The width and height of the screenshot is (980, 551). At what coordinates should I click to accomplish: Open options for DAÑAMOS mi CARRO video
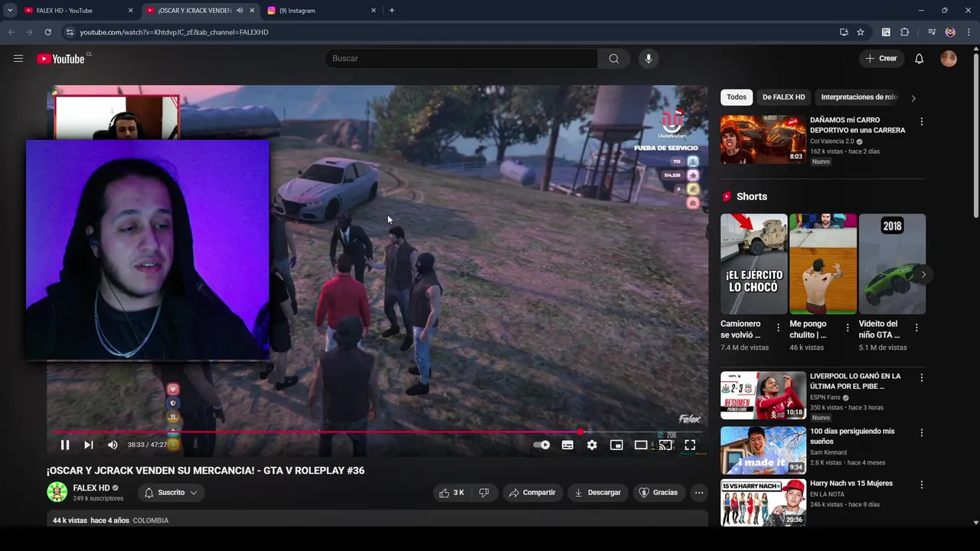pos(921,122)
